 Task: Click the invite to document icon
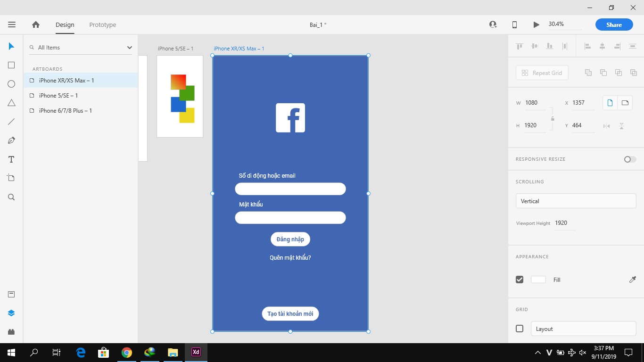tap(493, 25)
